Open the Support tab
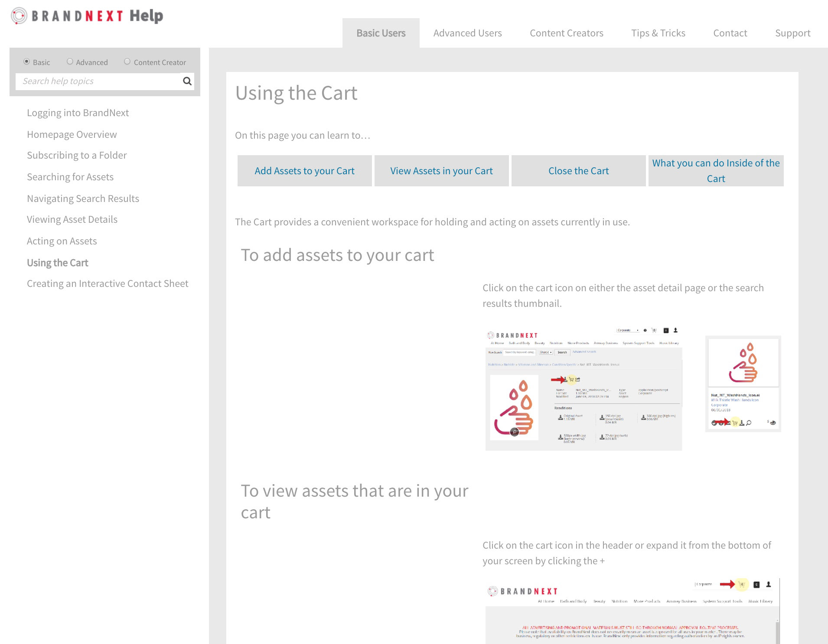The height and width of the screenshot is (644, 828). [x=792, y=33]
